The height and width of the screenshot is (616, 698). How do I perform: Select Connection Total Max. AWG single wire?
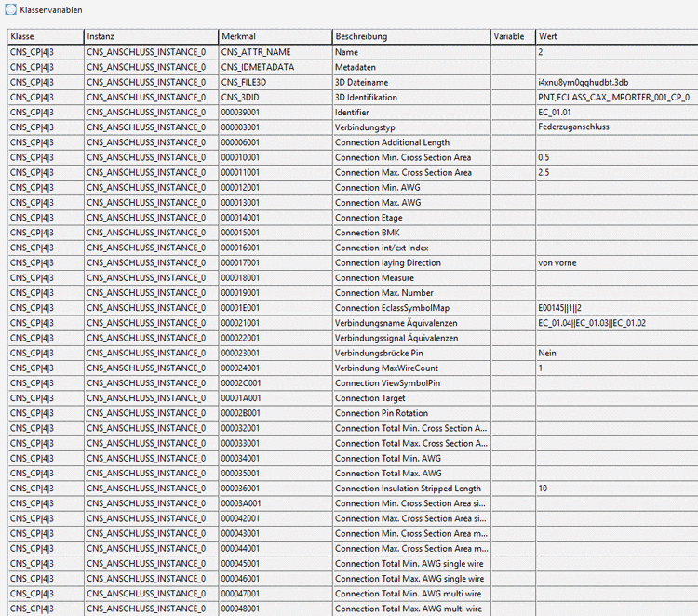[x=411, y=579]
